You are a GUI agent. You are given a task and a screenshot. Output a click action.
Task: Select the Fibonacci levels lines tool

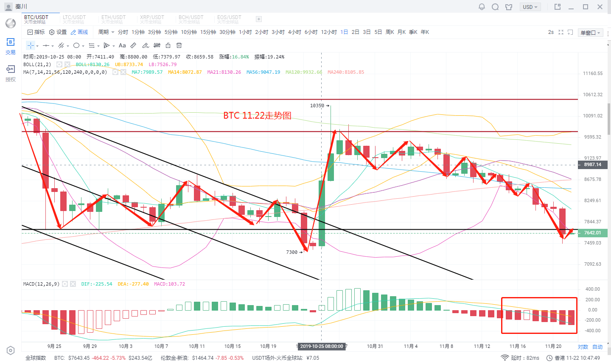pos(92,45)
